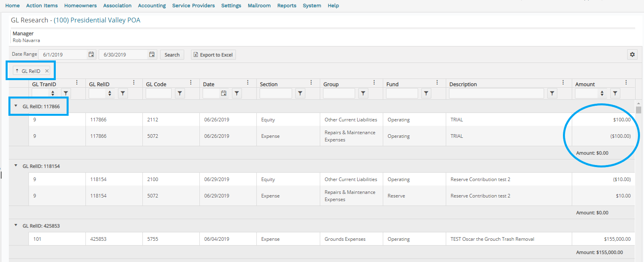Open Date column menu

248,83
